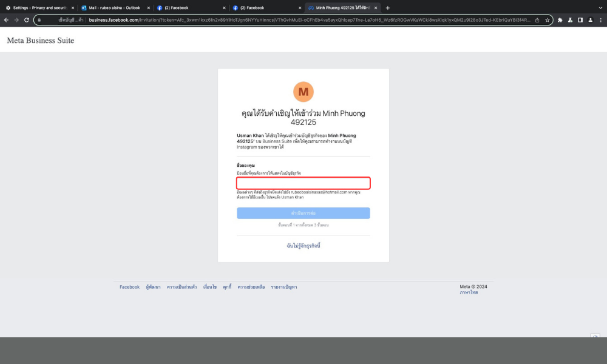Screen dimensions: 607x364
Task: Click the name input field
Action: click(303, 183)
